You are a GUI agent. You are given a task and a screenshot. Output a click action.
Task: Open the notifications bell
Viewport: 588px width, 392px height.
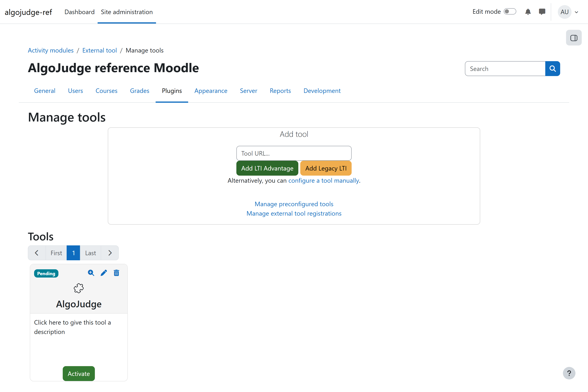[x=528, y=12]
